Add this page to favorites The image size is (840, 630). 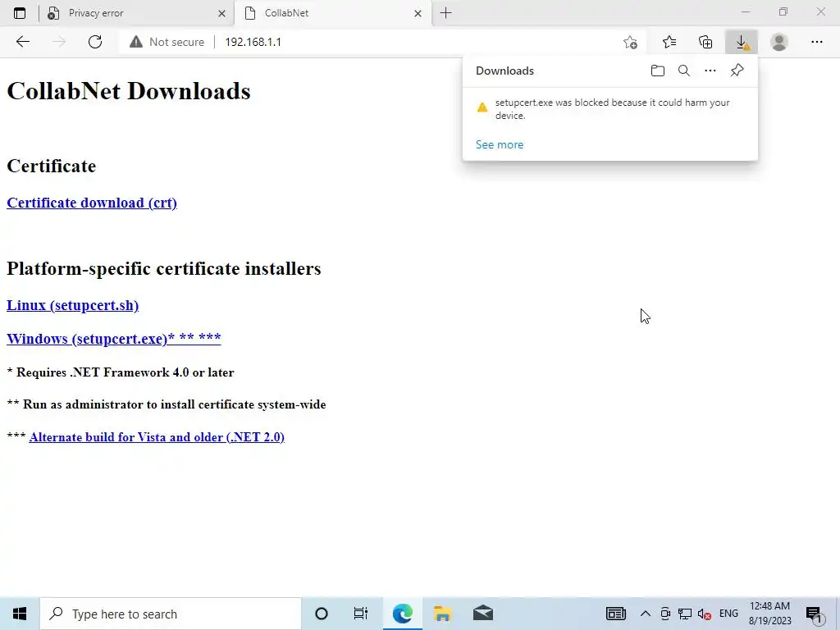point(631,42)
